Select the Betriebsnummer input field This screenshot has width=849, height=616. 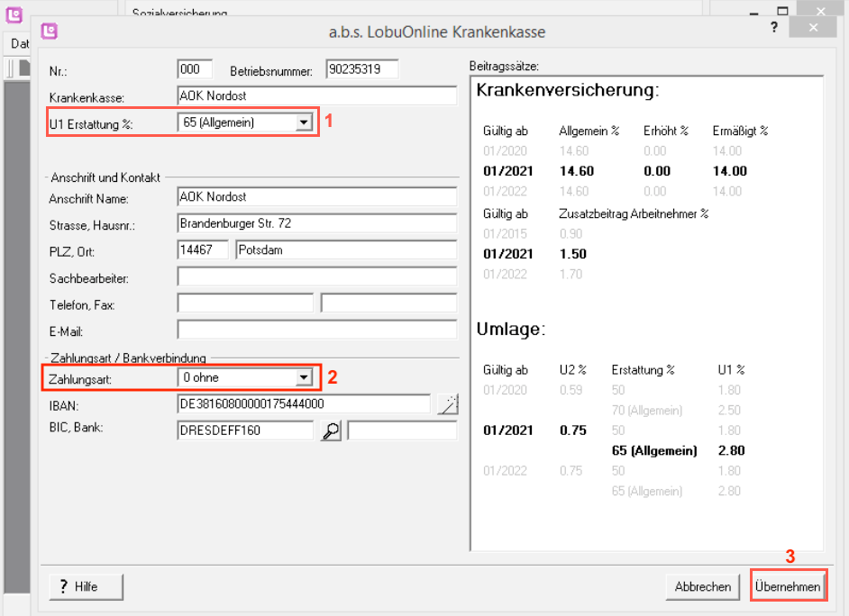361,70
